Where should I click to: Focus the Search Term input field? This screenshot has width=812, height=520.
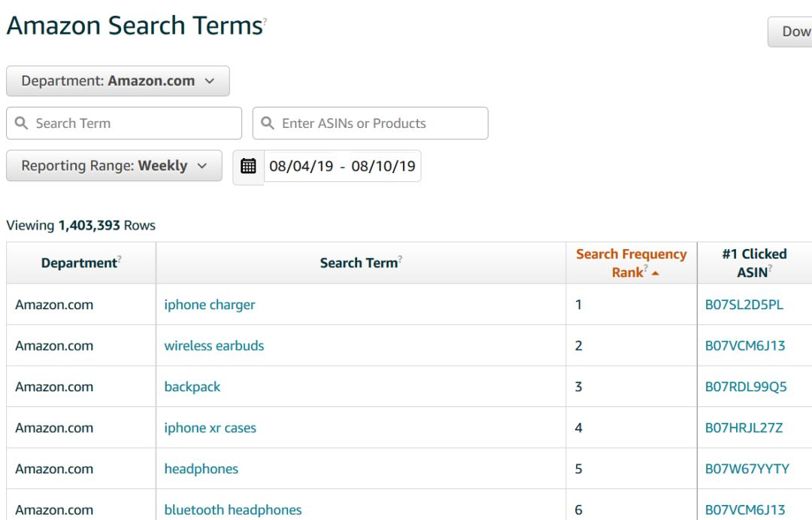point(124,123)
